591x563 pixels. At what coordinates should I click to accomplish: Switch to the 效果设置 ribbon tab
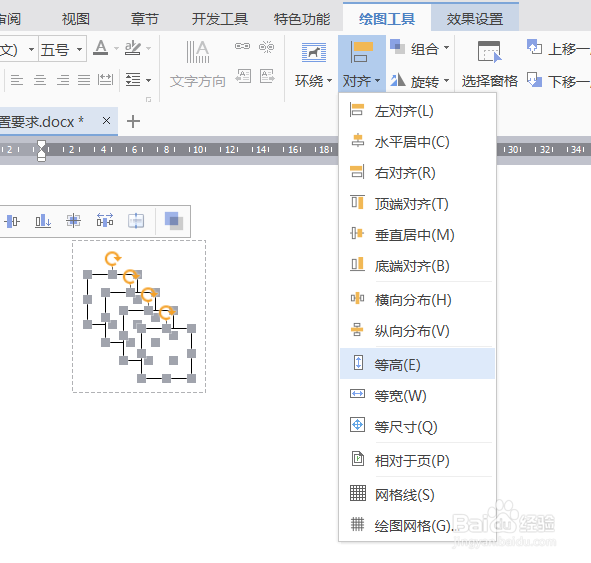pos(475,18)
